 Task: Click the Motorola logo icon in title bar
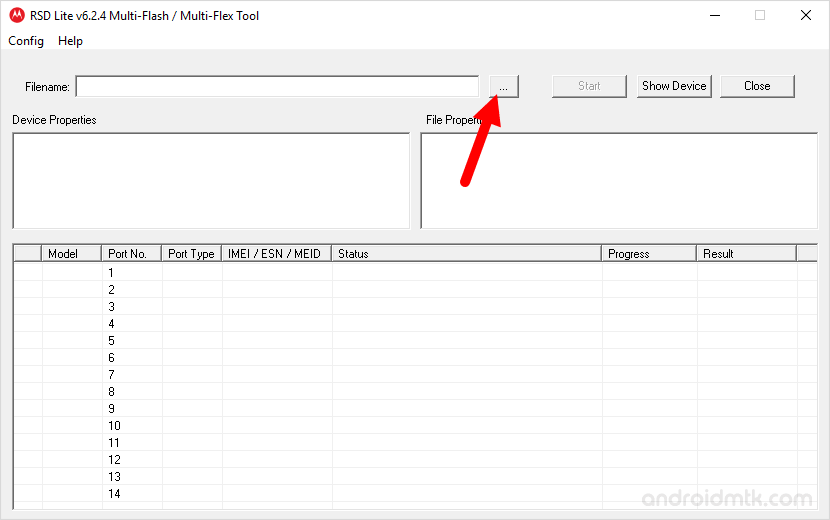[x=16, y=15]
